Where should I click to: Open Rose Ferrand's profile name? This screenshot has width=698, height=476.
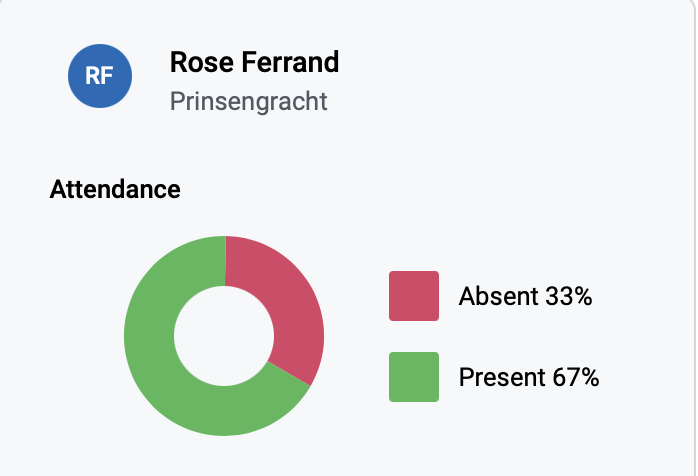tap(254, 62)
